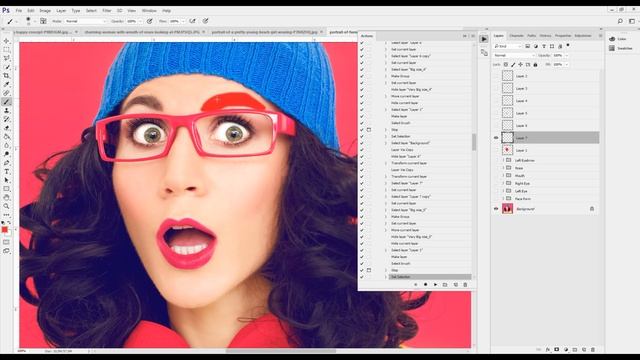
Task: Expand the Right Eye group
Action: (503, 183)
